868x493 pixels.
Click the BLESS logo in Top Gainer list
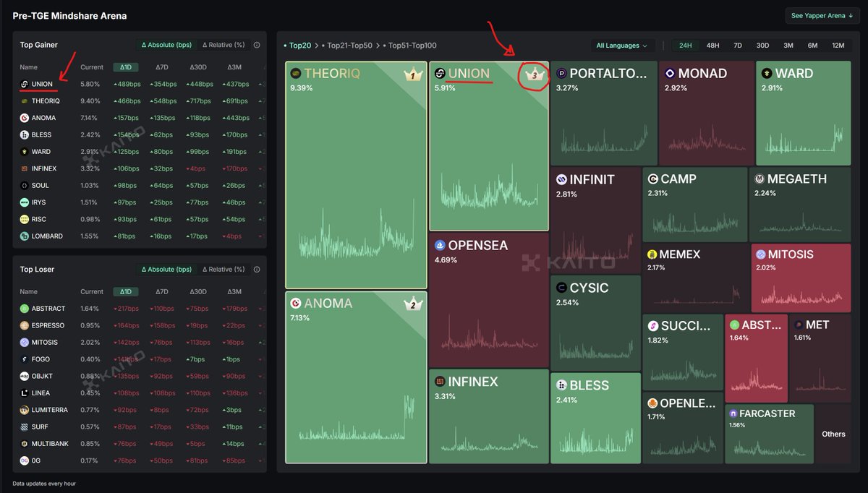[25, 134]
